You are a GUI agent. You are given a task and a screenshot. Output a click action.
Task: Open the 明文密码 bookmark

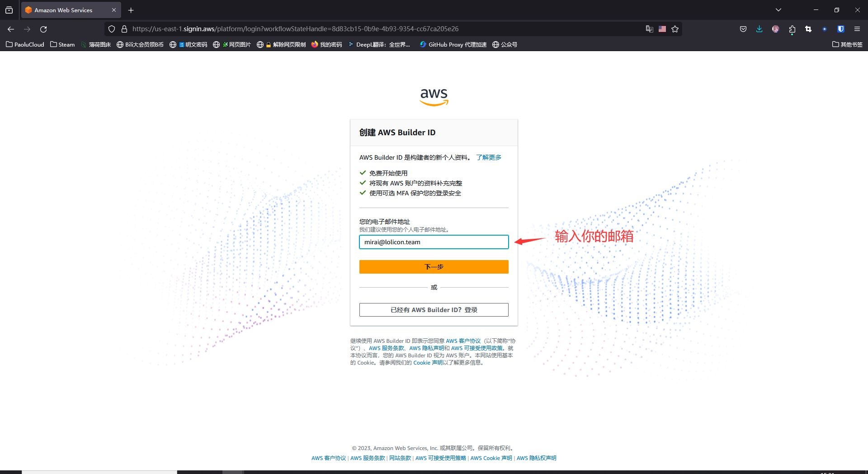click(189, 44)
